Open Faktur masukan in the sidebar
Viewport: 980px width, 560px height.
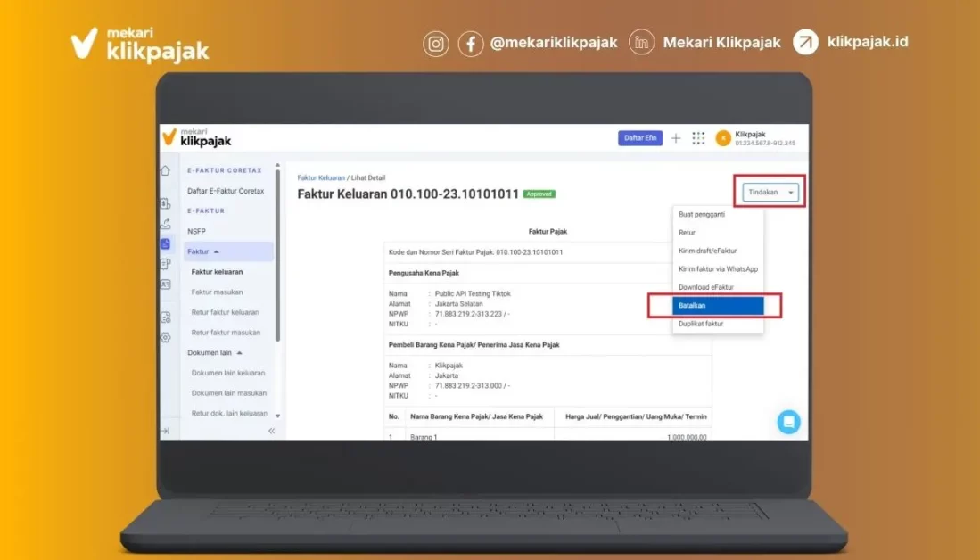217,292
